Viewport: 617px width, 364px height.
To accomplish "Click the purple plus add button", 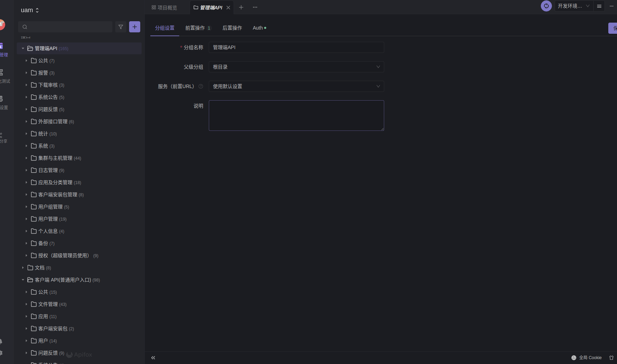I will [x=135, y=27].
